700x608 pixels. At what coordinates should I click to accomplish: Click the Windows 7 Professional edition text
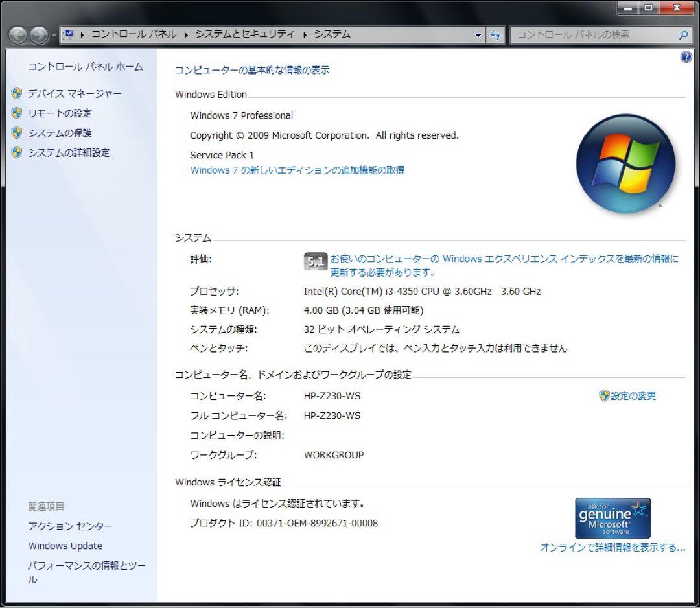[x=242, y=115]
